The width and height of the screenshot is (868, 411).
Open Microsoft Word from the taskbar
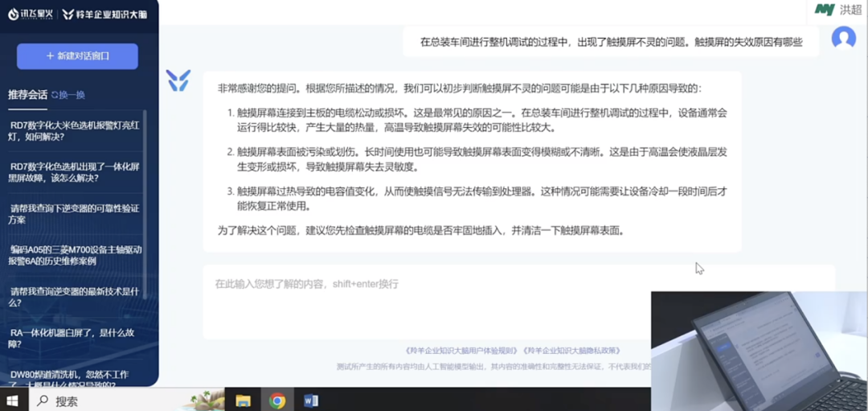tap(311, 400)
